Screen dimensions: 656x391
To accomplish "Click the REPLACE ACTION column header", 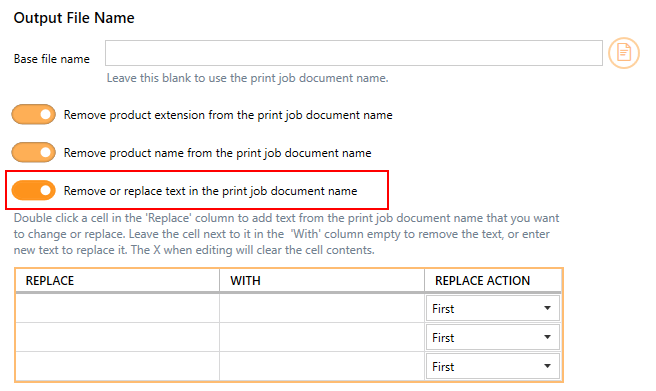I will point(493,281).
